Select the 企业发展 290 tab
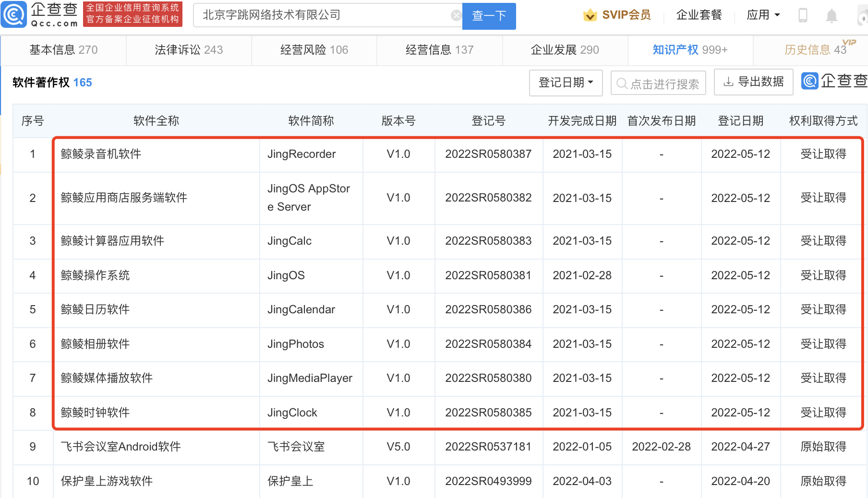 (x=565, y=50)
